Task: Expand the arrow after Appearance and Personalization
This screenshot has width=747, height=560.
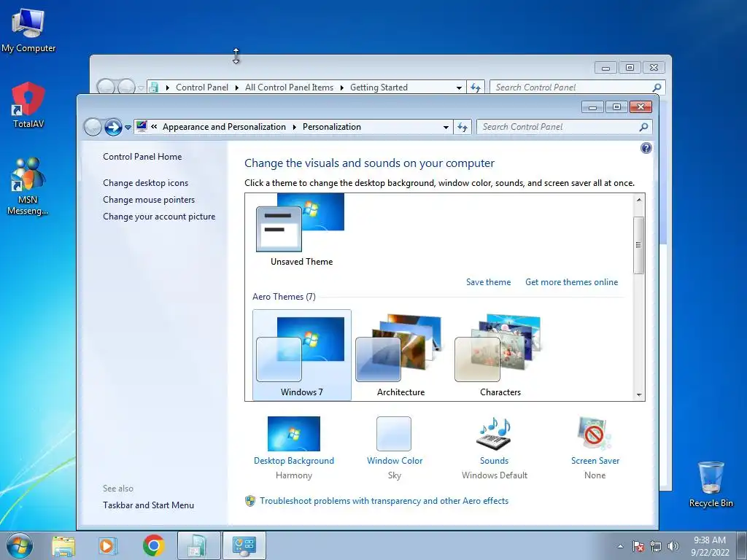Action: click(x=294, y=127)
